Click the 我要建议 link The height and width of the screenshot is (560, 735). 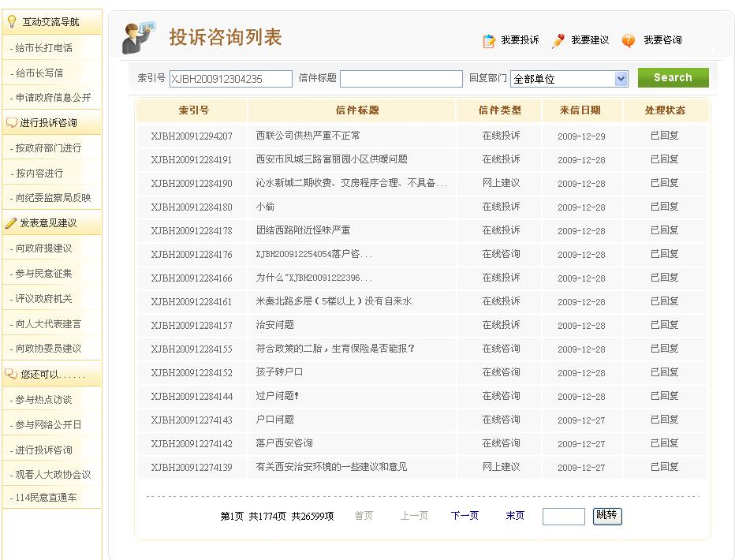(590, 40)
